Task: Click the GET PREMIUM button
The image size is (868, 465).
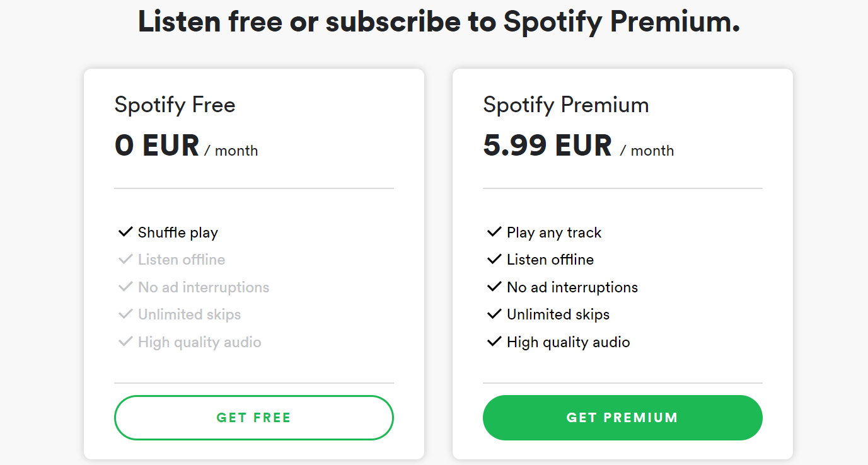Action: point(623,418)
